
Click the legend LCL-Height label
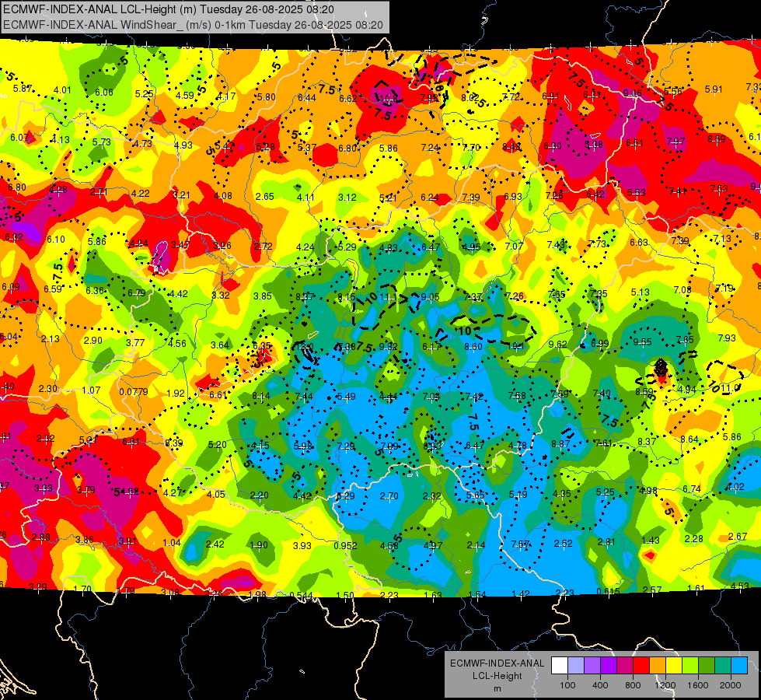click(497, 676)
